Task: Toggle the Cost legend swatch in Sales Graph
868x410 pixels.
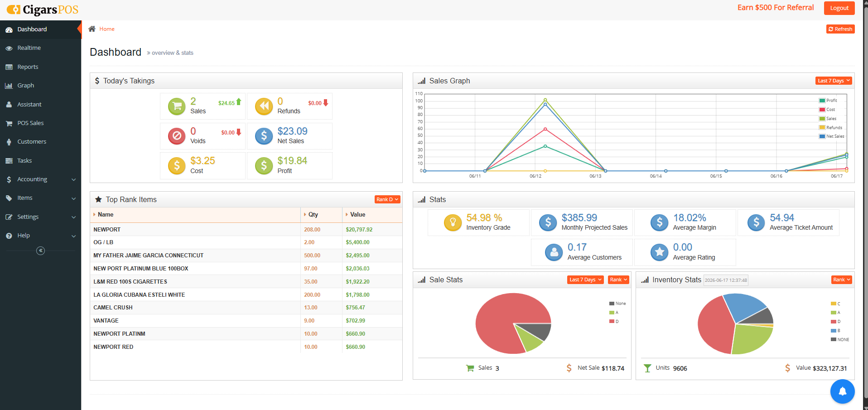Action: pyautogui.click(x=822, y=110)
